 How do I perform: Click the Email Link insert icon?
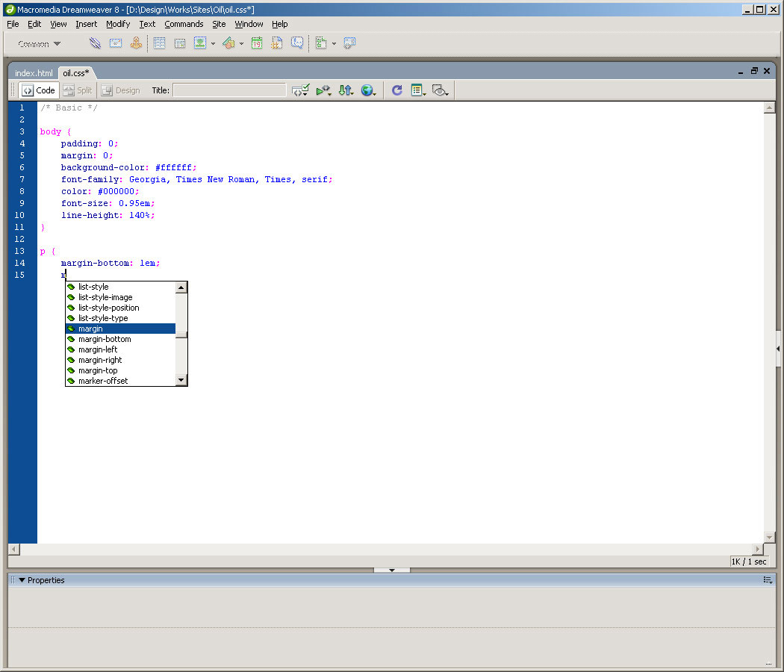click(116, 43)
